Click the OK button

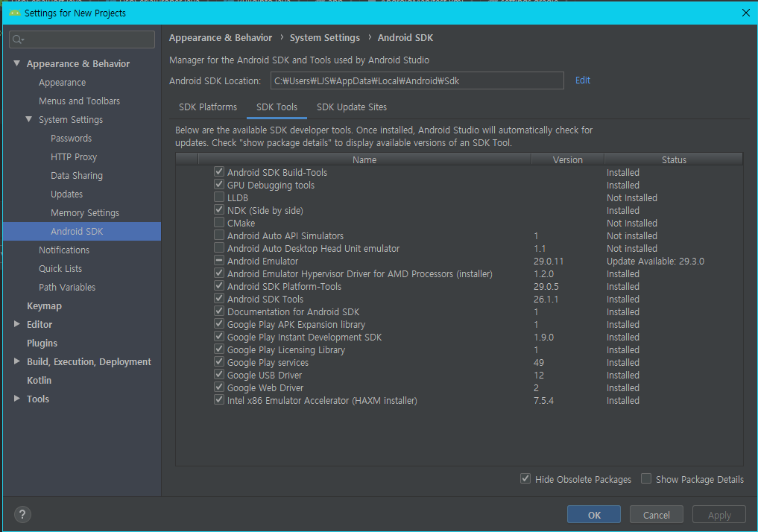[594, 515]
